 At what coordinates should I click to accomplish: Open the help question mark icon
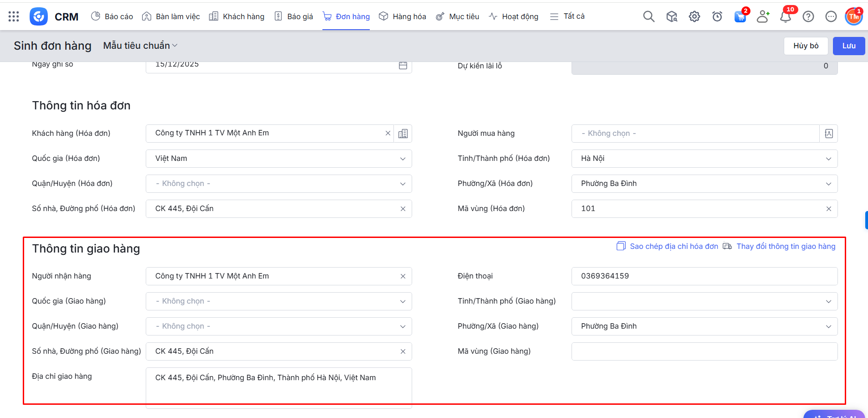click(x=808, y=16)
